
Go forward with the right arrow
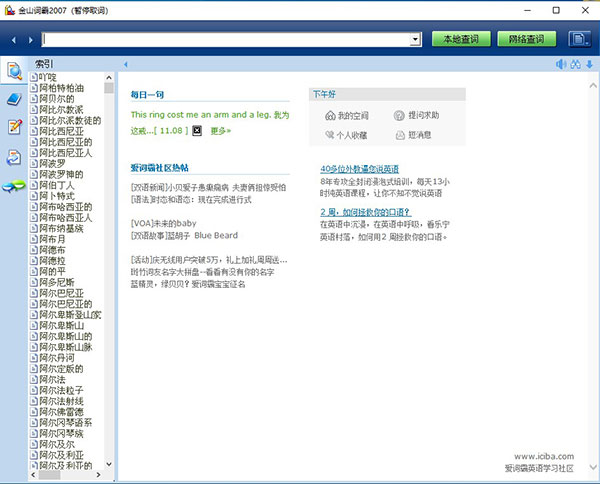[31, 40]
